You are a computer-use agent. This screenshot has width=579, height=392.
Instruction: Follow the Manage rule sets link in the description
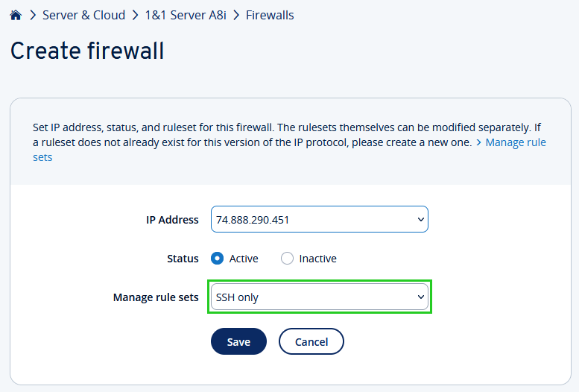point(516,142)
